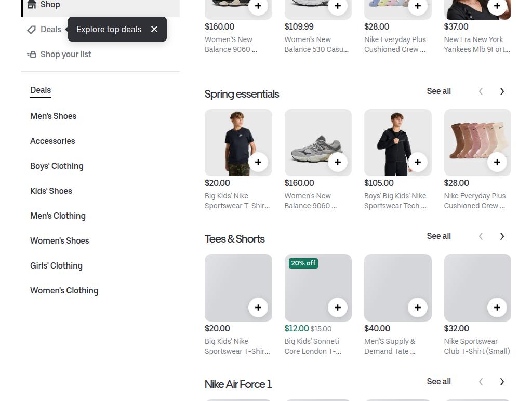Add Men's Supply & Demand Tate item

[x=418, y=308]
